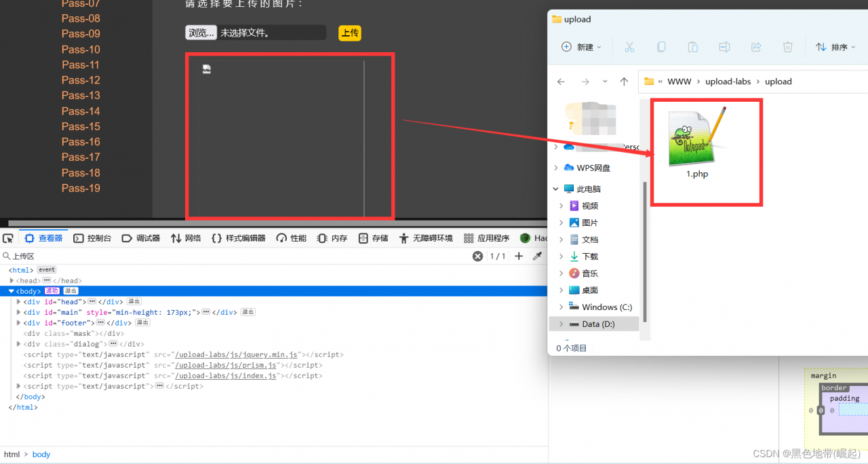868x464 pixels.
Task: Click the Back arrow in Explorer
Action: pos(561,81)
